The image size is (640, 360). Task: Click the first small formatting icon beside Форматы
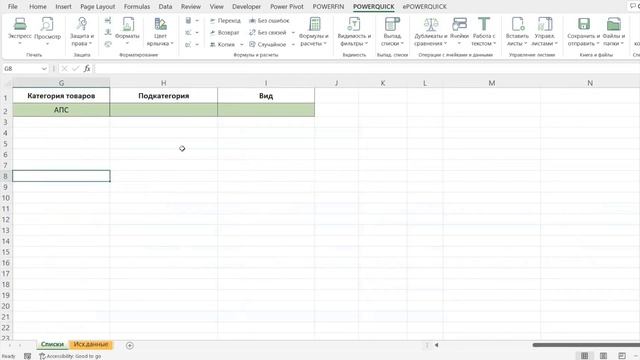[x=108, y=20]
